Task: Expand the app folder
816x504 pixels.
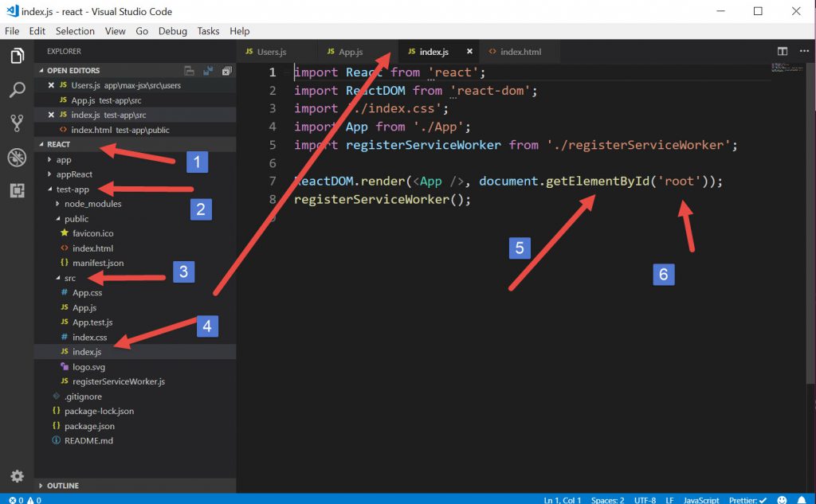Action: tap(64, 160)
